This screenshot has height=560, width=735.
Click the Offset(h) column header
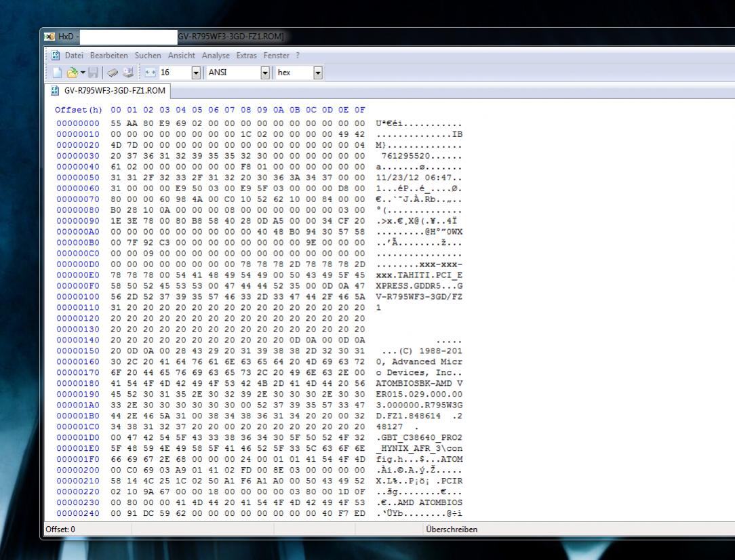[x=78, y=110]
